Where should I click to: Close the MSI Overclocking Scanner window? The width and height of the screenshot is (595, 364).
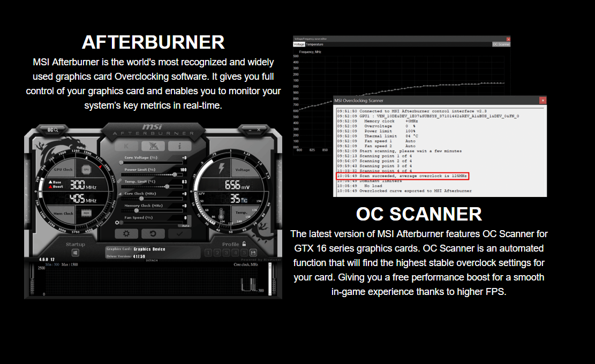click(543, 100)
